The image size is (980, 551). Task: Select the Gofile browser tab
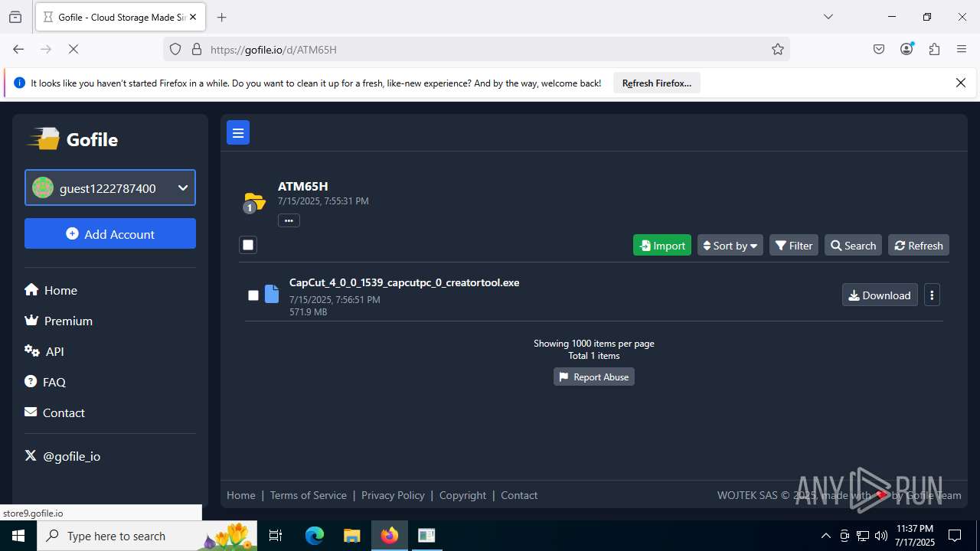click(x=120, y=17)
